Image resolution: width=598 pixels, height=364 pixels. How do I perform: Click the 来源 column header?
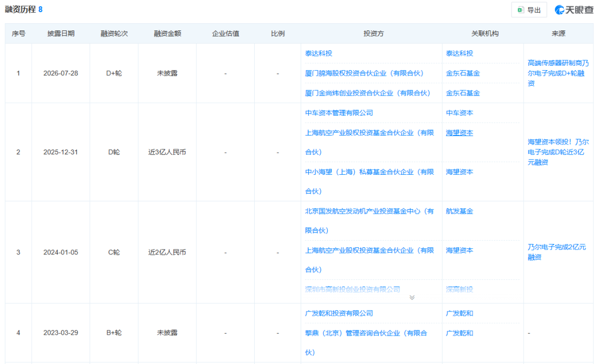tap(558, 34)
